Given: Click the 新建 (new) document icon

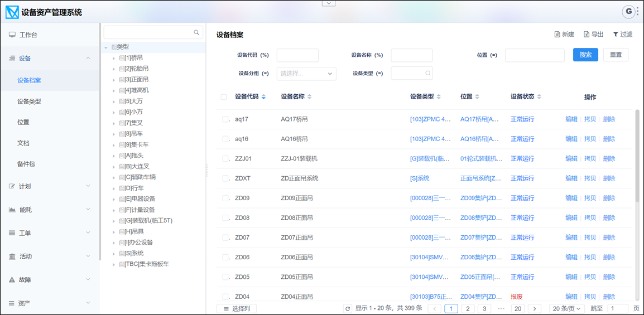Looking at the screenshot, I should [557, 35].
